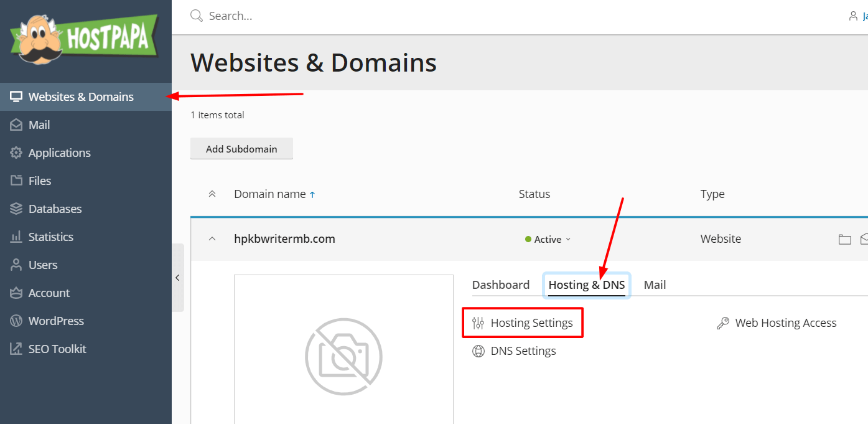Open the Mail tab for the domain
Screen dimensions: 868x424
pyautogui.click(x=655, y=285)
